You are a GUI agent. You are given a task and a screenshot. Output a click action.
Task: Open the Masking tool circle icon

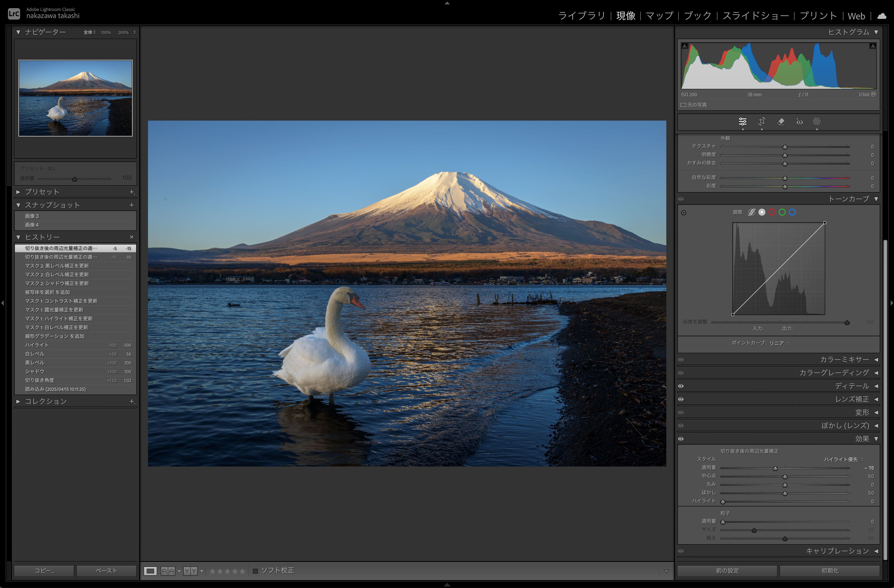pyautogui.click(x=817, y=122)
